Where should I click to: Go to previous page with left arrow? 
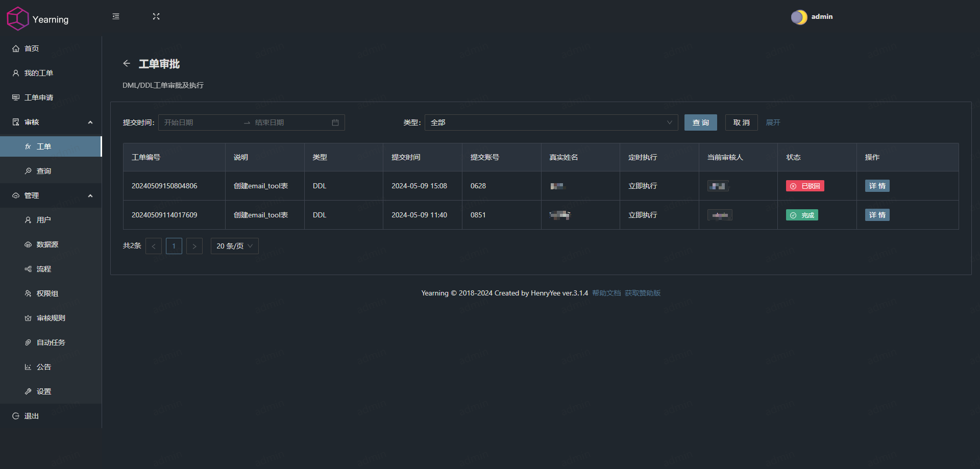(154, 246)
